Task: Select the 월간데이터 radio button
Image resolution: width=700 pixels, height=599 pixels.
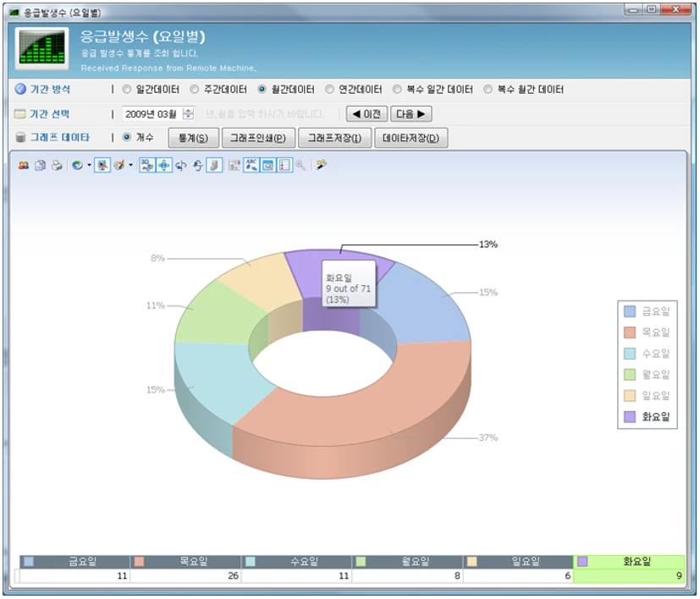Action: click(x=262, y=90)
